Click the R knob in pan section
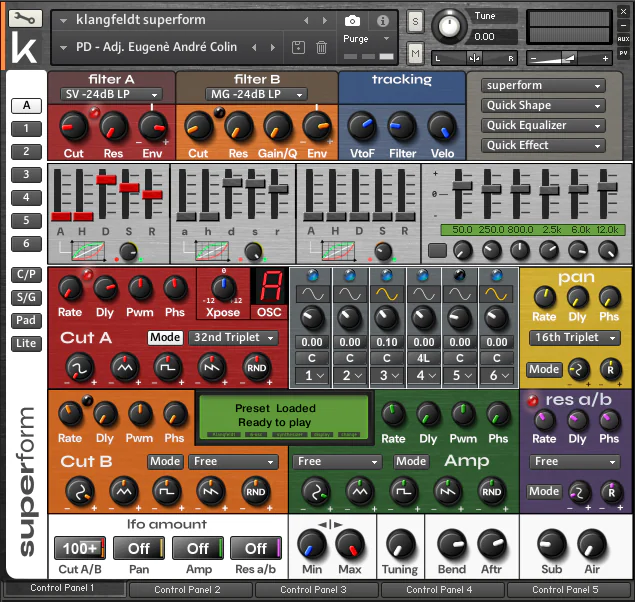 click(x=610, y=369)
